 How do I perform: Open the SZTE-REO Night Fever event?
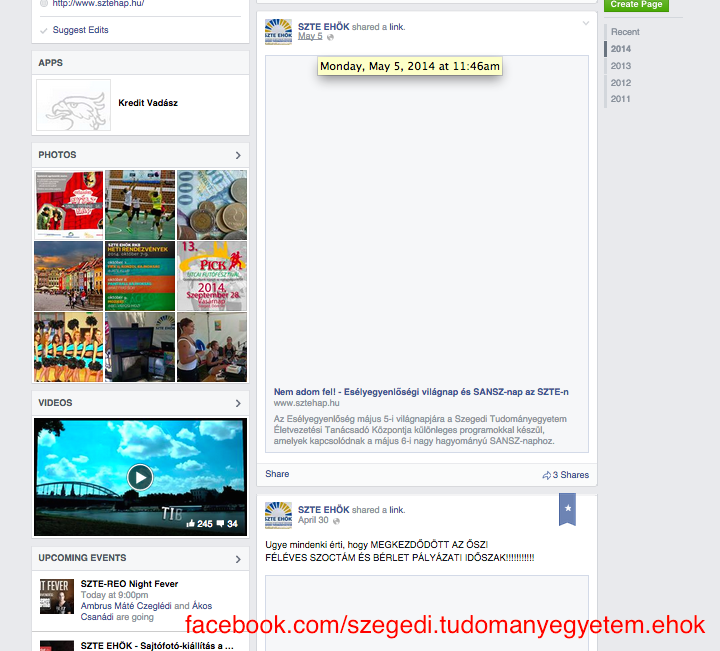click(129, 584)
